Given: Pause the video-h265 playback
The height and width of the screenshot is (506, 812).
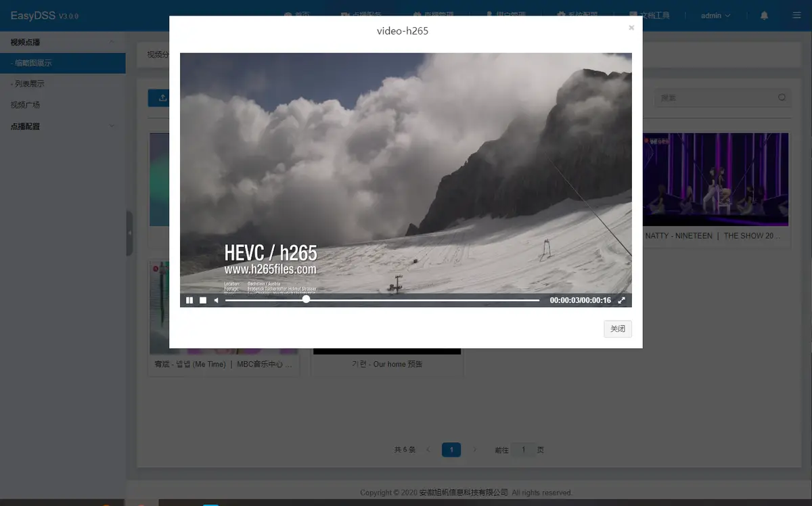Looking at the screenshot, I should [x=189, y=300].
